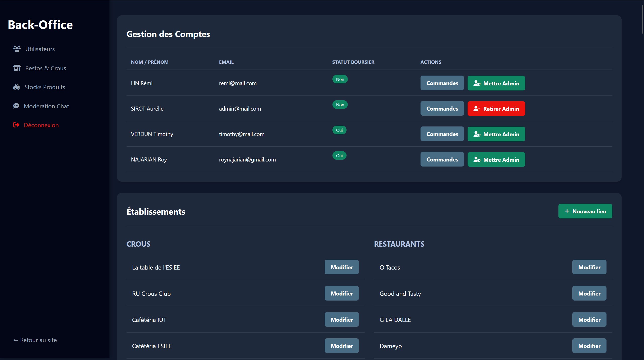Open Stocks Produits menu label

(45, 87)
